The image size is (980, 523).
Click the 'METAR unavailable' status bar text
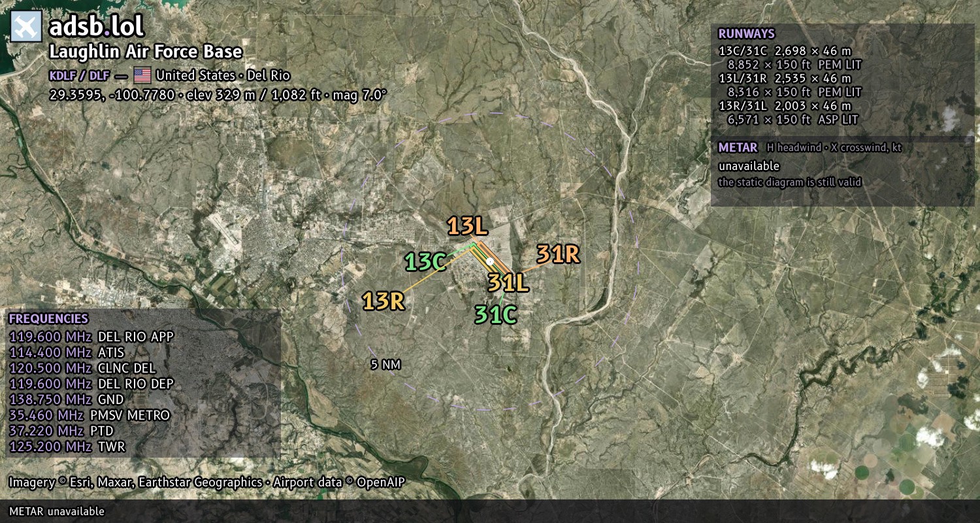click(57, 511)
